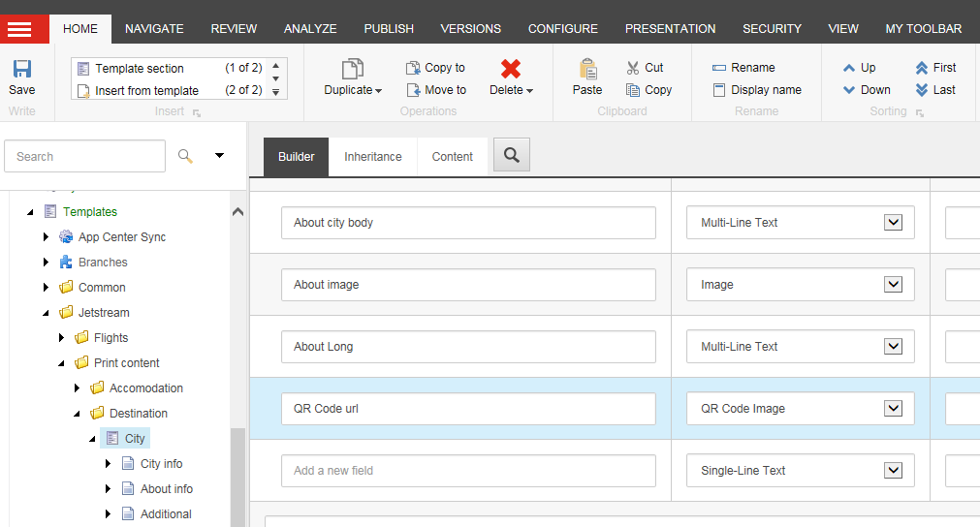Viewport: 980px width, 527px height.
Task: Collapse the Jetstream folder node
Action: [x=46, y=313]
